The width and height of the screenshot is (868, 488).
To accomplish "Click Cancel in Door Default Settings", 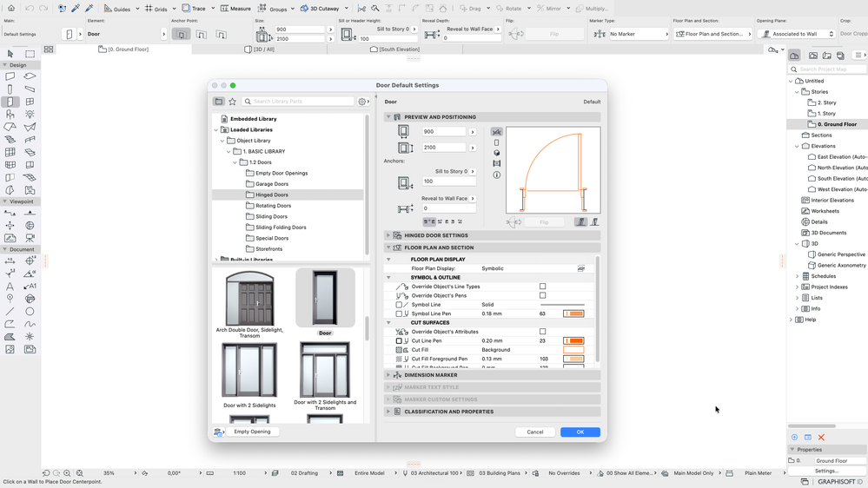I will click(x=534, y=432).
